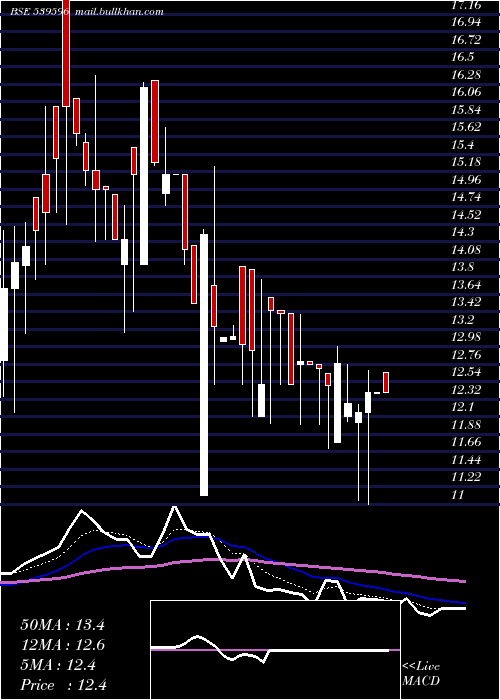Click the 15.18 price axis label
The width and height of the screenshot is (500, 700).
pos(466,162)
